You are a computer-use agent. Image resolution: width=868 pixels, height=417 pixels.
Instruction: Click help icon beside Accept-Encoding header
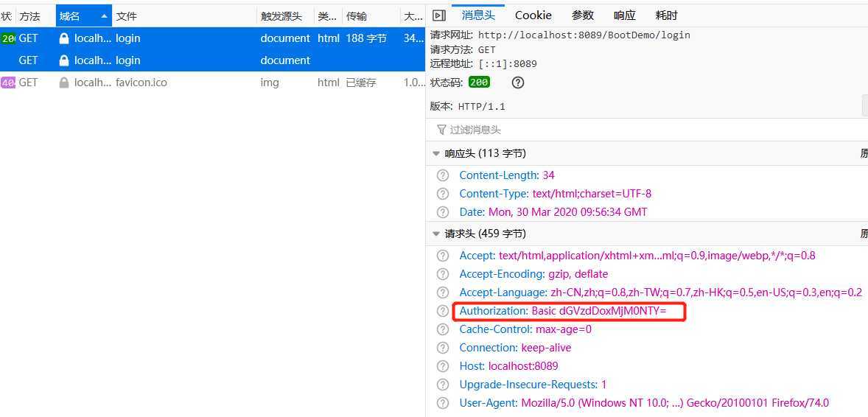coord(442,274)
